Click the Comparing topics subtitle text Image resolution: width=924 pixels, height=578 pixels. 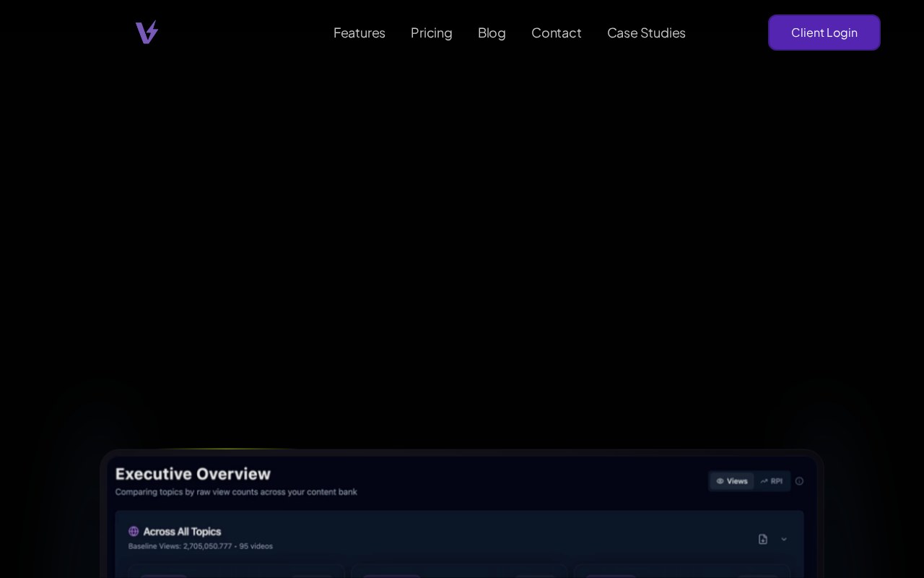(236, 492)
